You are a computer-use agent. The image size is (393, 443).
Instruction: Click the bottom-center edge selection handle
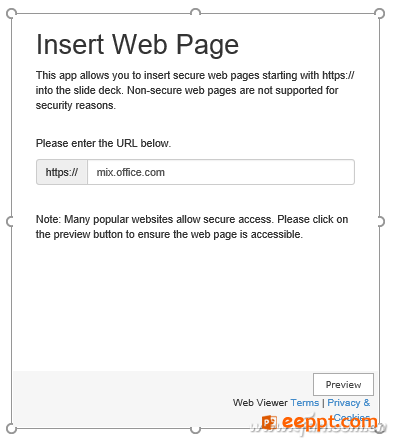195,429
